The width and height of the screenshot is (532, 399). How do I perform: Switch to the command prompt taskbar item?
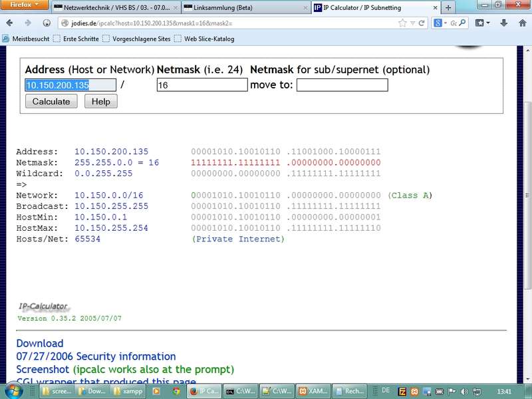tap(241, 391)
